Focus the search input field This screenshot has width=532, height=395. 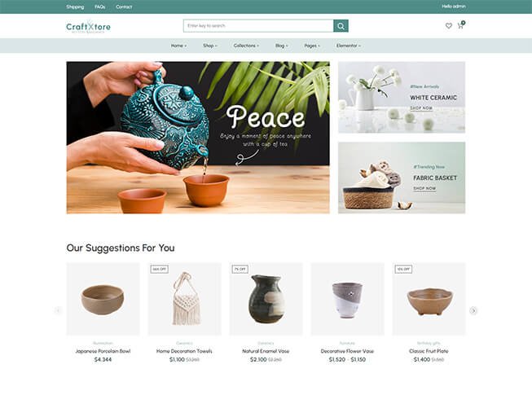[x=258, y=26]
